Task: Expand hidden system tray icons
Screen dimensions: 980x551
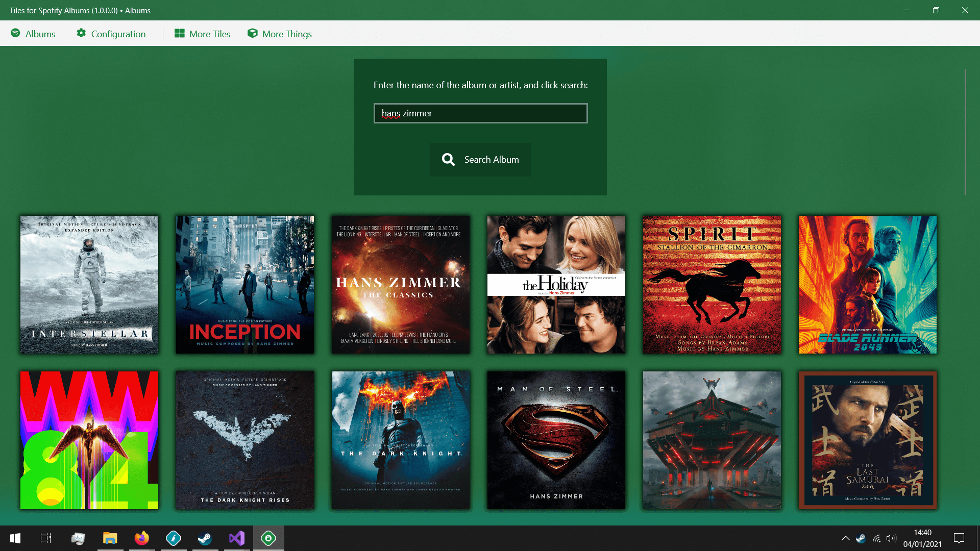Action: coord(846,538)
